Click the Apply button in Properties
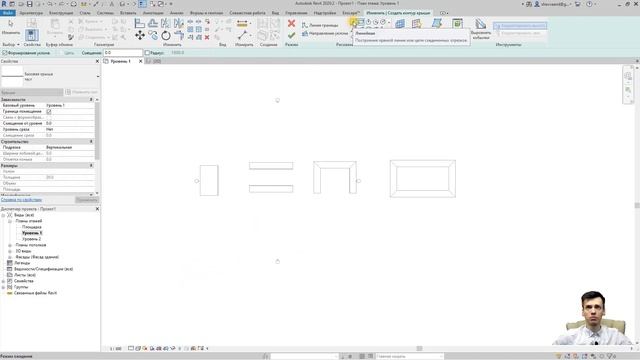640x360 pixels. pyautogui.click(x=87, y=200)
